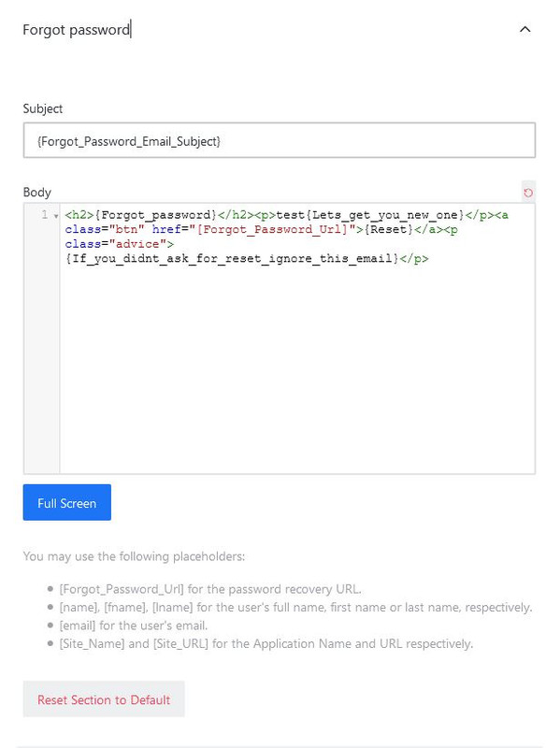Click the Full Screen button
The image size is (560, 748).
pyautogui.click(x=66, y=503)
